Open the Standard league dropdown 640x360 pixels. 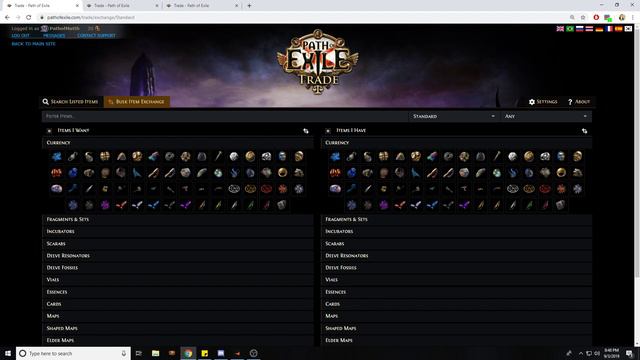click(454, 116)
